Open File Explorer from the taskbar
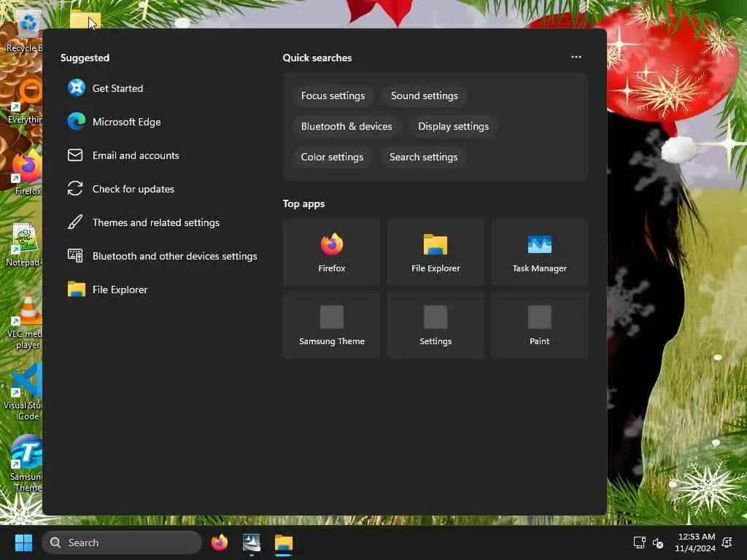Screen dimensions: 747x560 pos(284,542)
